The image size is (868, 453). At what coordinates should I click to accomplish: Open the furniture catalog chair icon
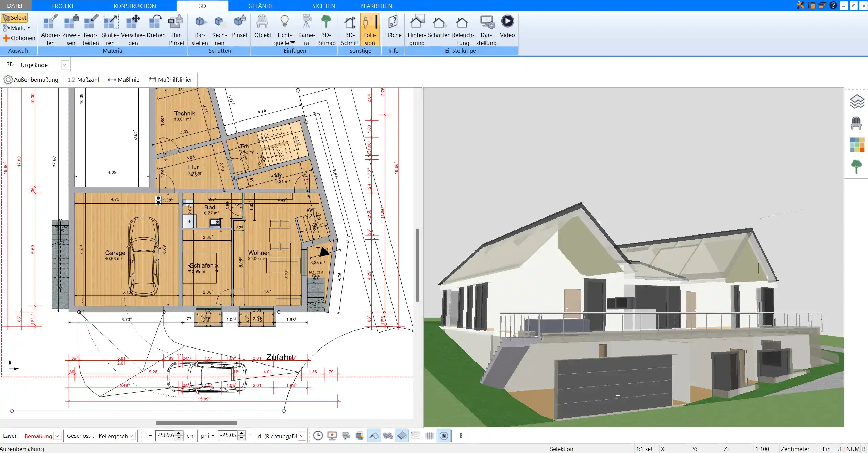pos(856,123)
